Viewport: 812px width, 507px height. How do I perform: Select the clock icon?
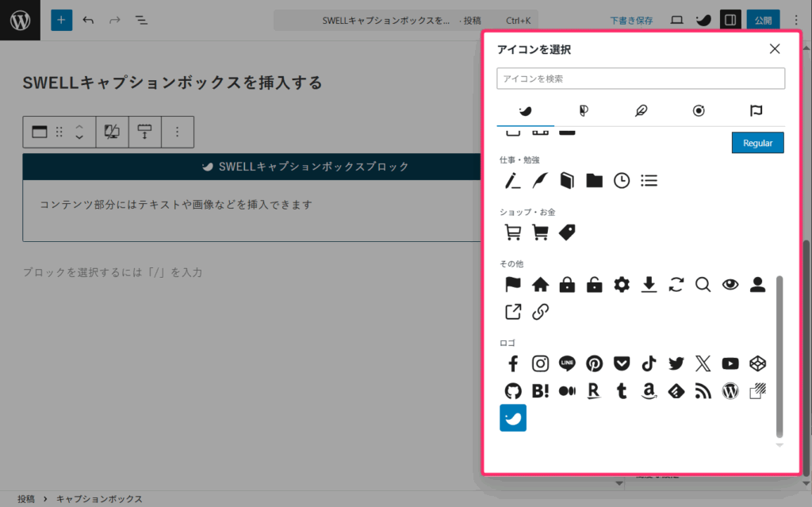622,180
